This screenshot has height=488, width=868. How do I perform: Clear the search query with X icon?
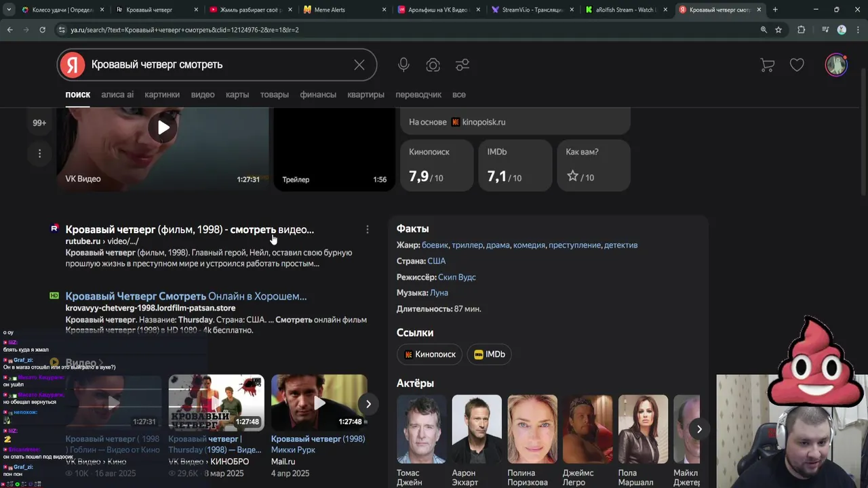click(359, 64)
